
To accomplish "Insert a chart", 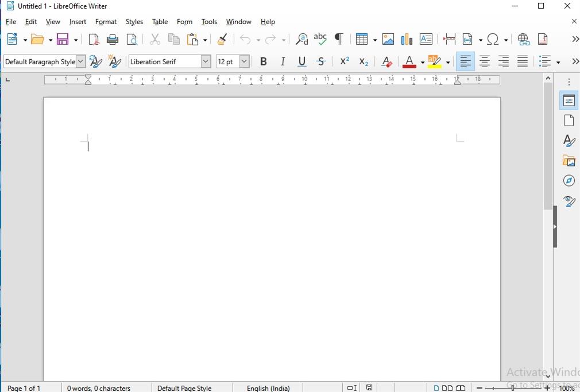I will [407, 39].
